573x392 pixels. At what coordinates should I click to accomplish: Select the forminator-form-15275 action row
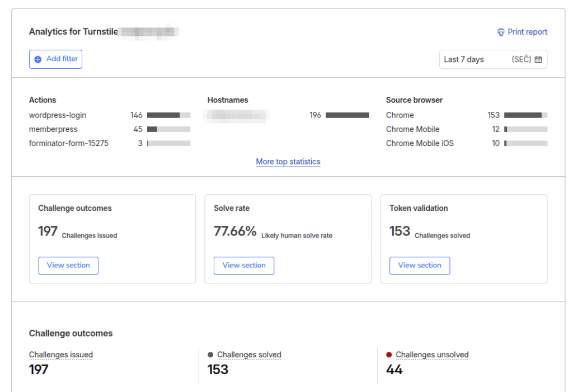(x=110, y=143)
